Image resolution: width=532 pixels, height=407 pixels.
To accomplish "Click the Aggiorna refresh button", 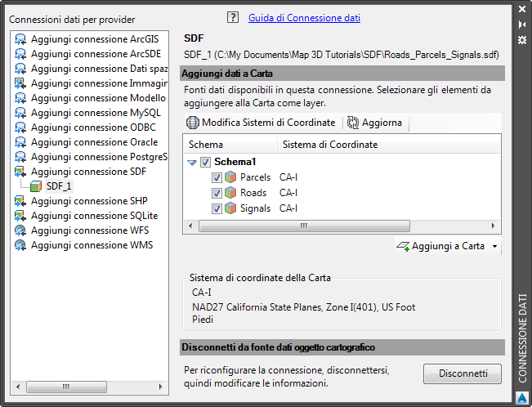I will pos(375,123).
